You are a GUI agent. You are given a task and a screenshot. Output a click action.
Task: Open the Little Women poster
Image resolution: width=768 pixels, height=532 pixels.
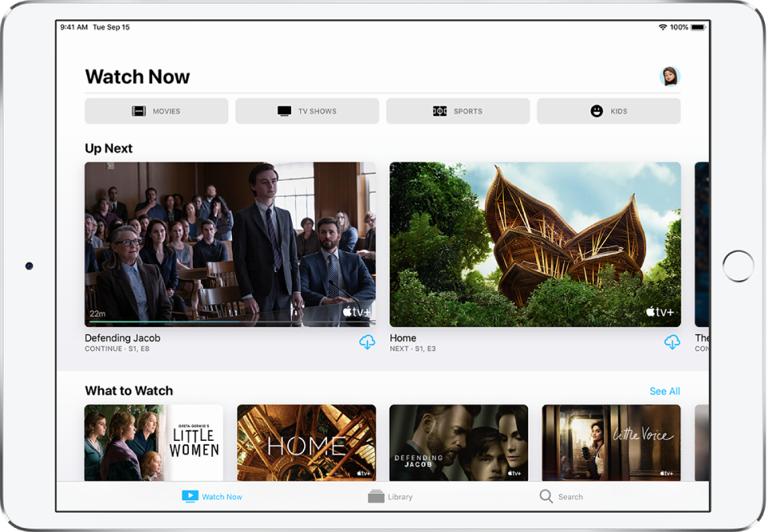(154, 443)
